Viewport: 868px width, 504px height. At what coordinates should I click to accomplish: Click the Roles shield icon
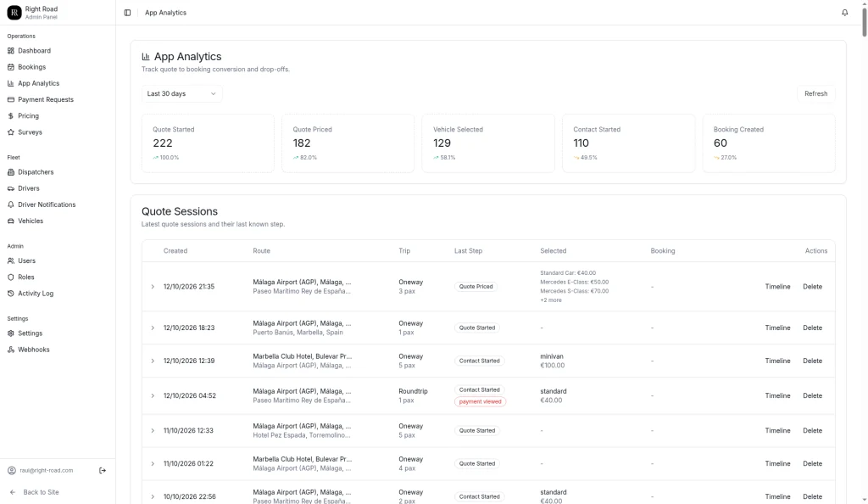click(10, 277)
